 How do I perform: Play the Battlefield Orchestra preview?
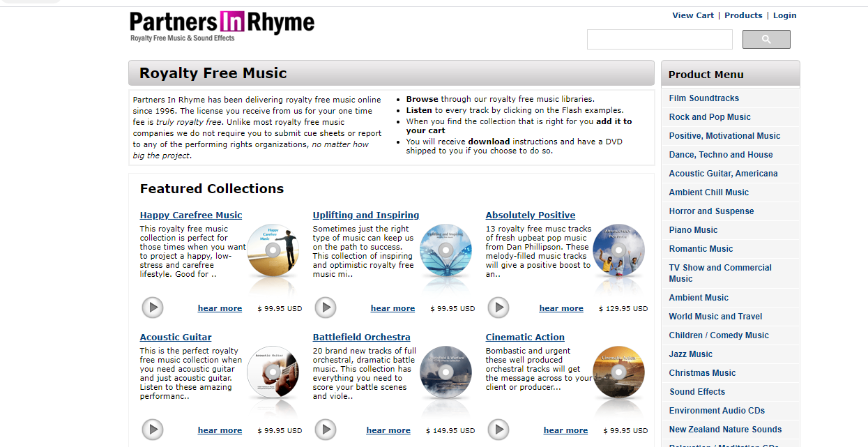(325, 430)
